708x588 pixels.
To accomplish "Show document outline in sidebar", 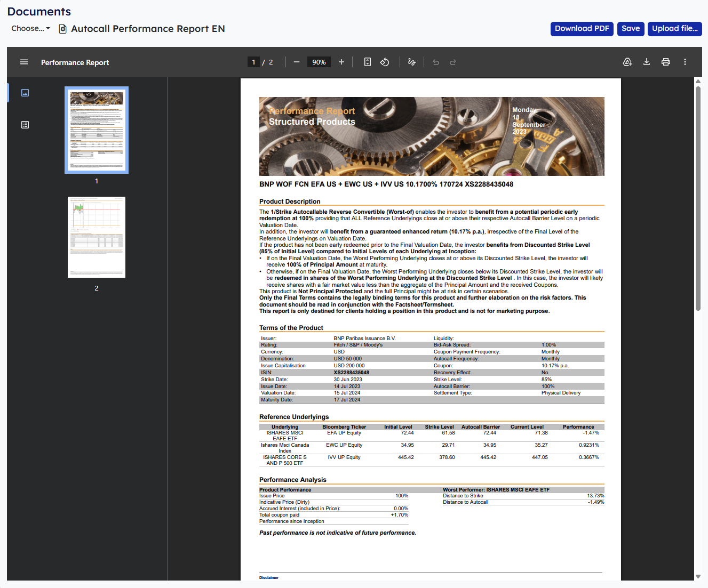I will 25,125.
